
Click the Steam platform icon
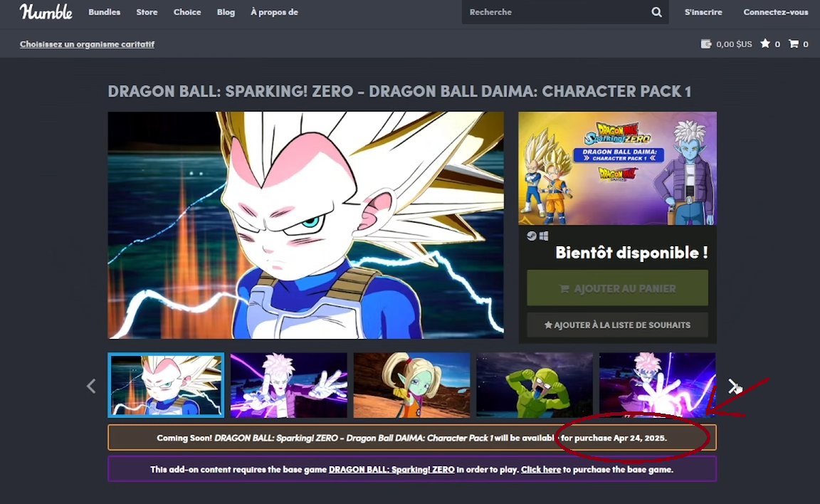click(531, 236)
